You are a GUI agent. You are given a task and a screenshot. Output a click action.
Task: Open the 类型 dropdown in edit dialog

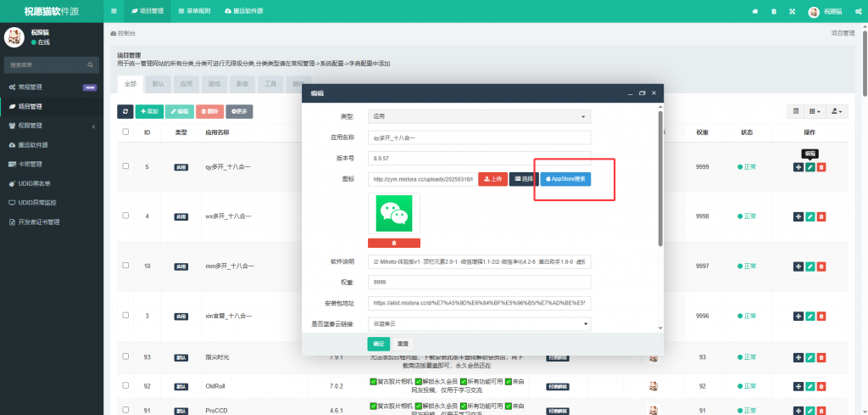pyautogui.click(x=480, y=117)
